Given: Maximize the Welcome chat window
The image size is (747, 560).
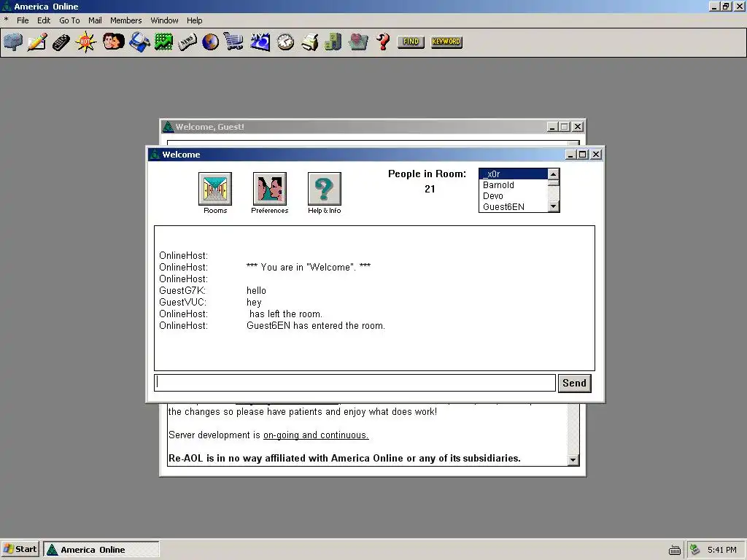Looking at the screenshot, I should click(x=582, y=155).
